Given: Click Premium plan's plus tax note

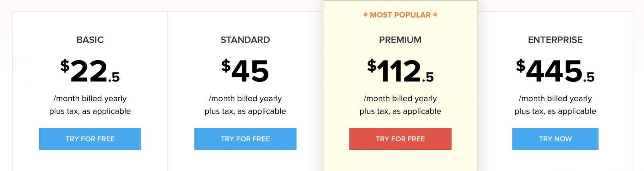Looking at the screenshot, I should (x=400, y=111).
